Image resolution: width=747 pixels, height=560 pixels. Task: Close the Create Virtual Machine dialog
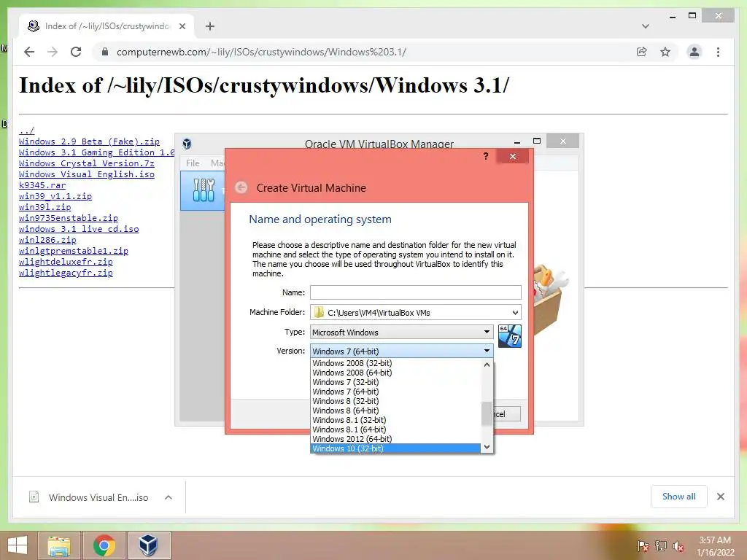513,156
